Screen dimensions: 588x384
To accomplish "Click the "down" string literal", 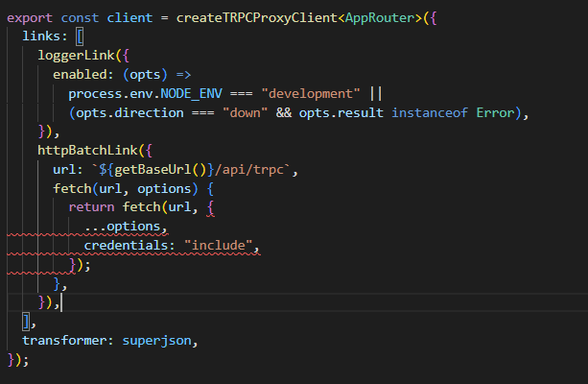I will (x=245, y=112).
